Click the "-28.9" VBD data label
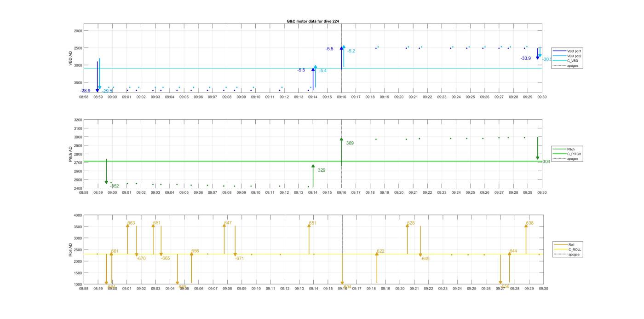 (85, 91)
